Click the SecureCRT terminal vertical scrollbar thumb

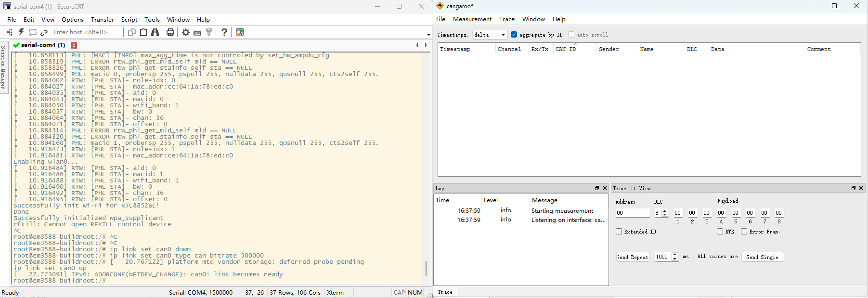pyautogui.click(x=426, y=268)
